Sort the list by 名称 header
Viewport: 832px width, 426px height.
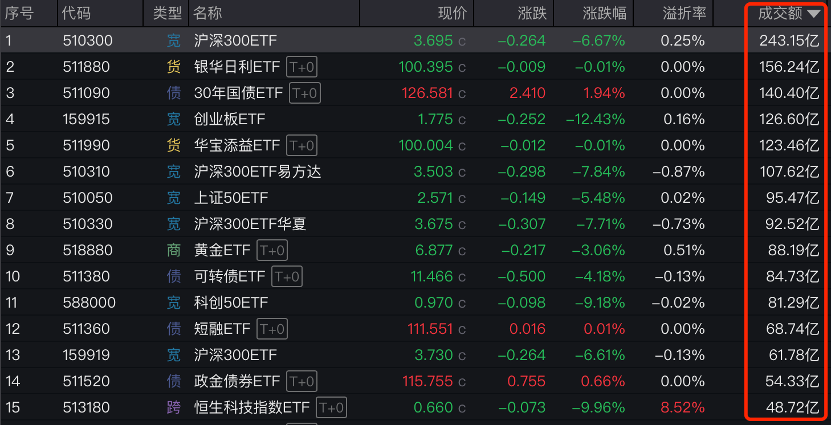[208, 14]
